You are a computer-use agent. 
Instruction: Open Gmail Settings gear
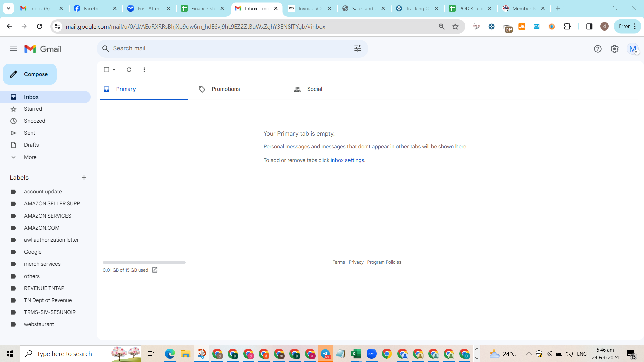click(x=614, y=49)
